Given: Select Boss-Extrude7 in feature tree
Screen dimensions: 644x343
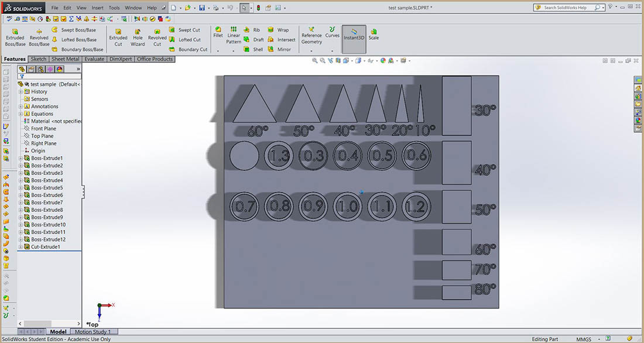Looking at the screenshot, I should [x=43, y=203].
